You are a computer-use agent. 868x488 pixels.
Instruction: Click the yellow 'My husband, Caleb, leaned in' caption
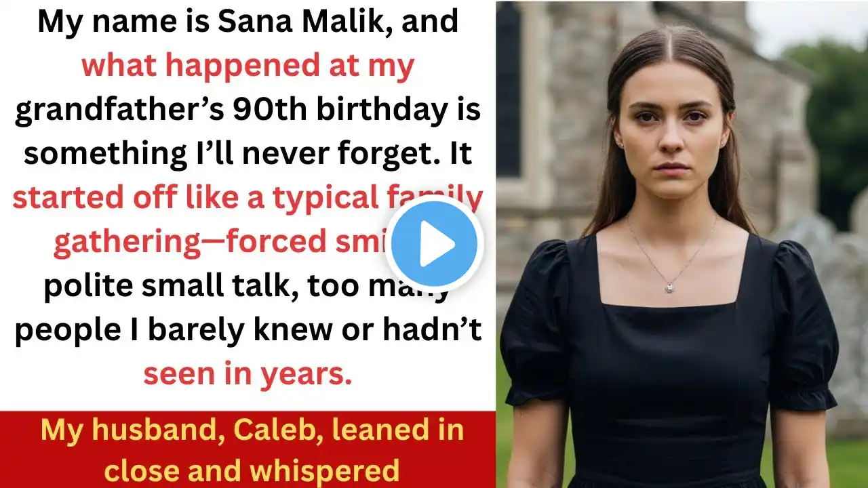[252, 431]
